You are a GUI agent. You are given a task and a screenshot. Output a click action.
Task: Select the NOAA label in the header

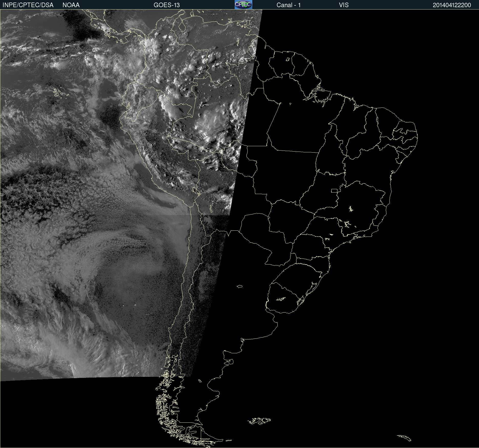pyautogui.click(x=71, y=5)
